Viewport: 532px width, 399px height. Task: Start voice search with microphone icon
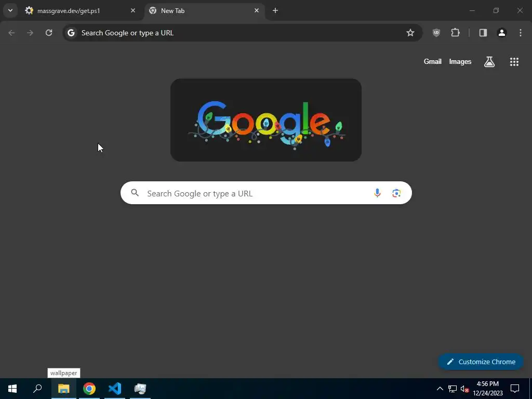click(x=377, y=193)
